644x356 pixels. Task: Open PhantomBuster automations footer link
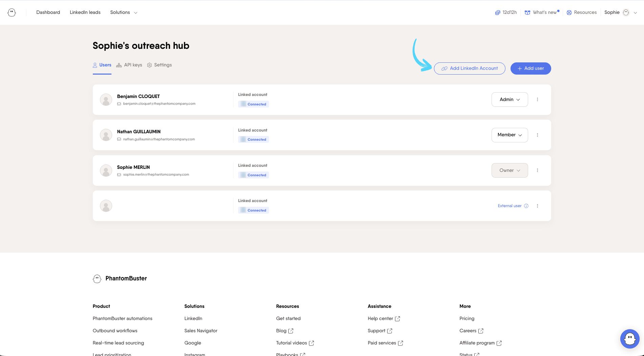[123, 318]
